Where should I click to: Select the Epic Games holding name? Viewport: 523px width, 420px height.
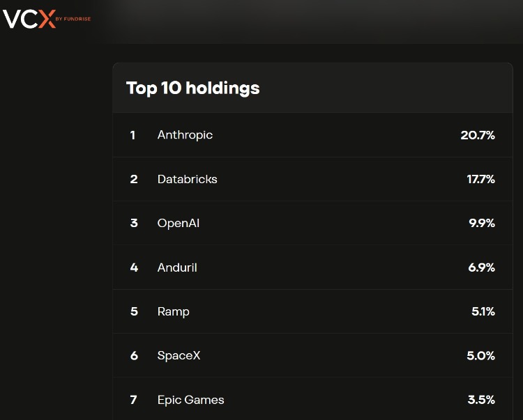tap(190, 400)
